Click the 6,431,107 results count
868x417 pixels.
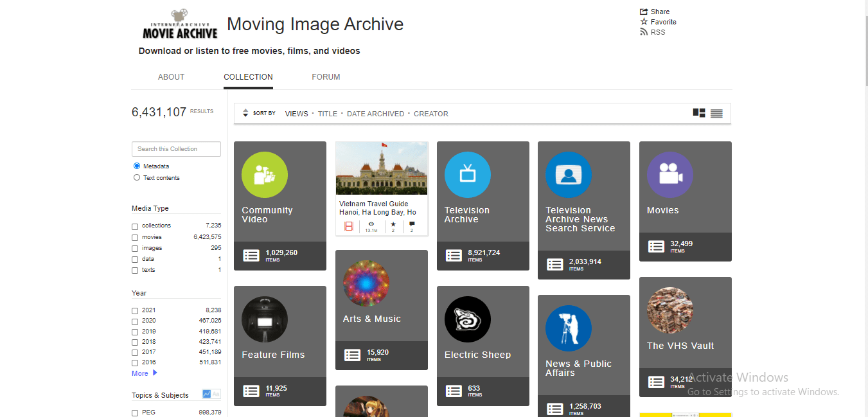tap(159, 112)
